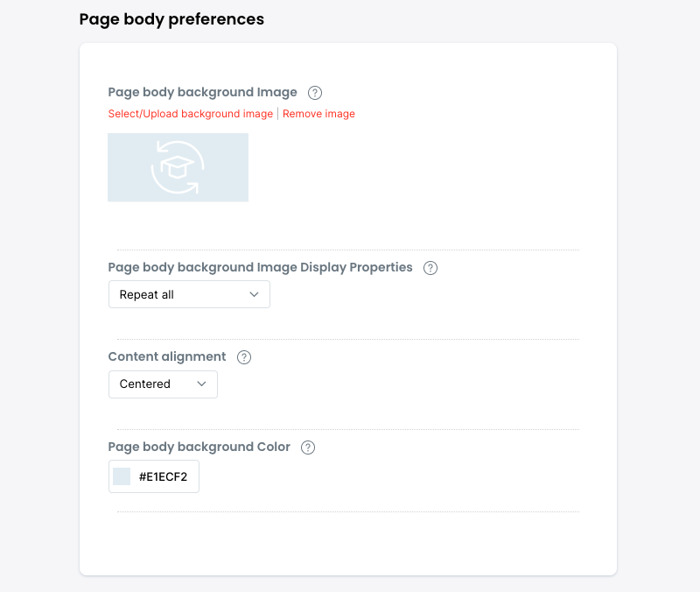Click the Page body background Image label
Screen dimensions: 700x592
point(202,92)
